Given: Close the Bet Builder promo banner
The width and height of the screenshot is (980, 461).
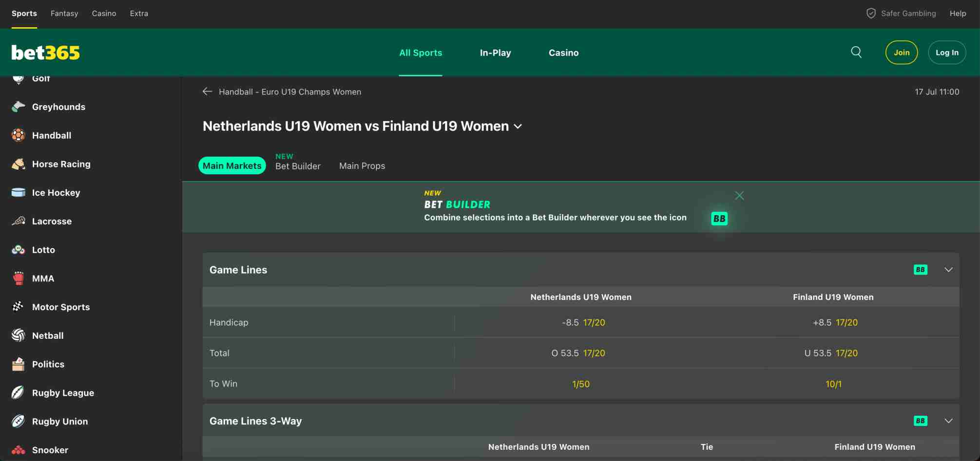Looking at the screenshot, I should (739, 196).
